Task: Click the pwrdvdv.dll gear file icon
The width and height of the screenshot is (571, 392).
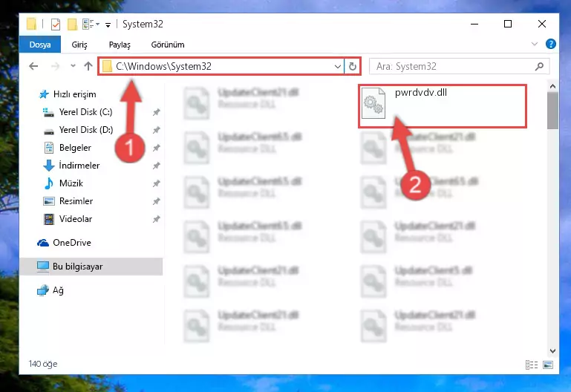Action: 373,103
